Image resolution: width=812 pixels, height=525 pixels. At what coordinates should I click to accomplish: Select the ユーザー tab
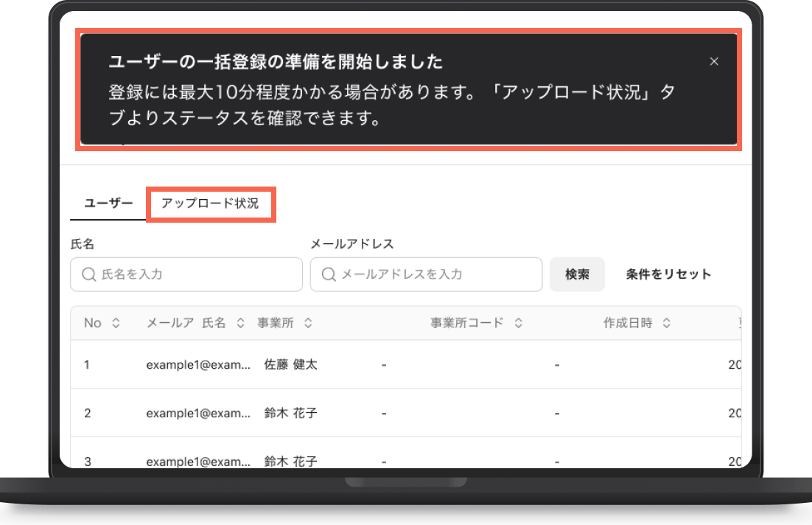click(108, 204)
